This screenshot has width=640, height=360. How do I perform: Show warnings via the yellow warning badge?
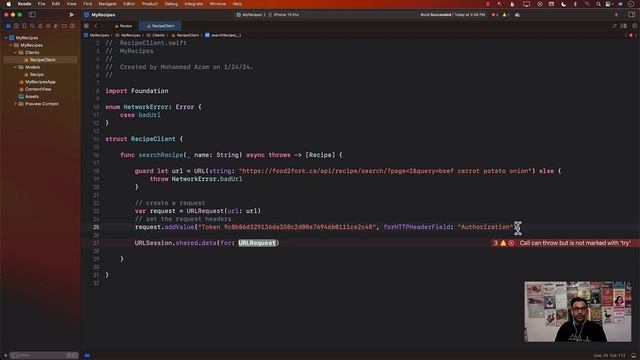pyautogui.click(x=506, y=15)
